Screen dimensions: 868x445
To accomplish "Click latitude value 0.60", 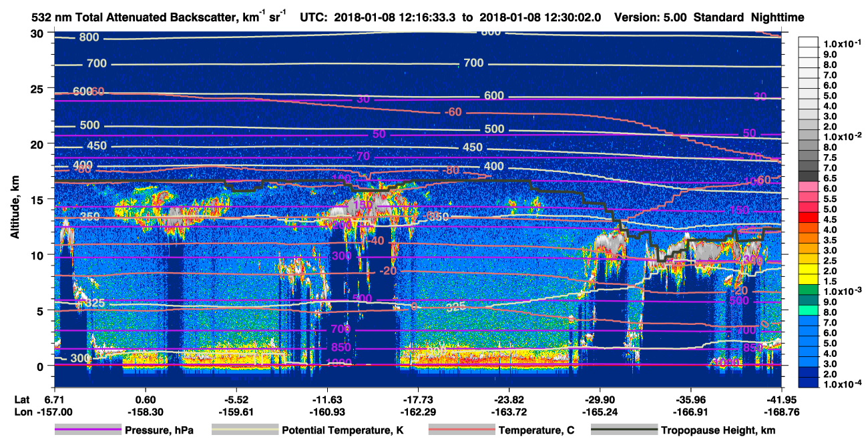I will click(145, 399).
